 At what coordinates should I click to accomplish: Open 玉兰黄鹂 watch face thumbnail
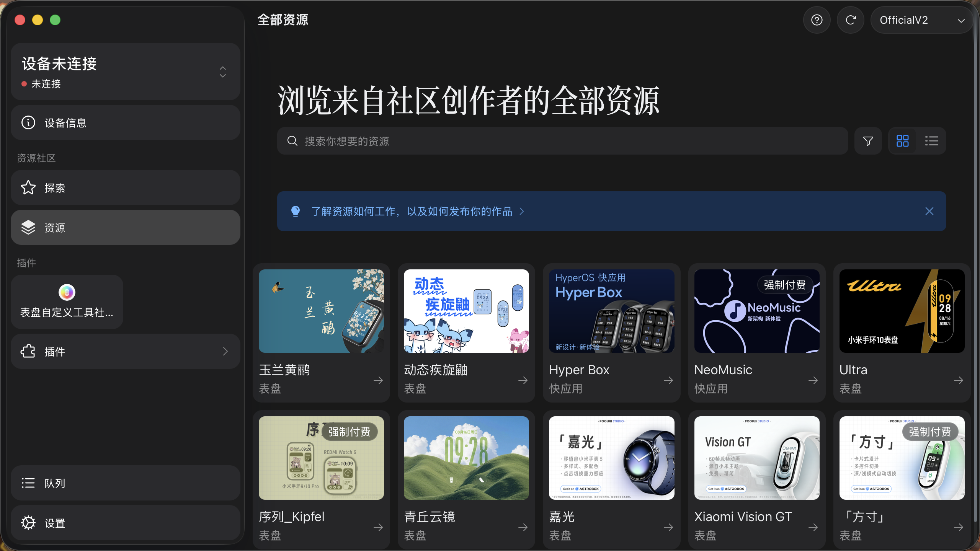point(321,311)
